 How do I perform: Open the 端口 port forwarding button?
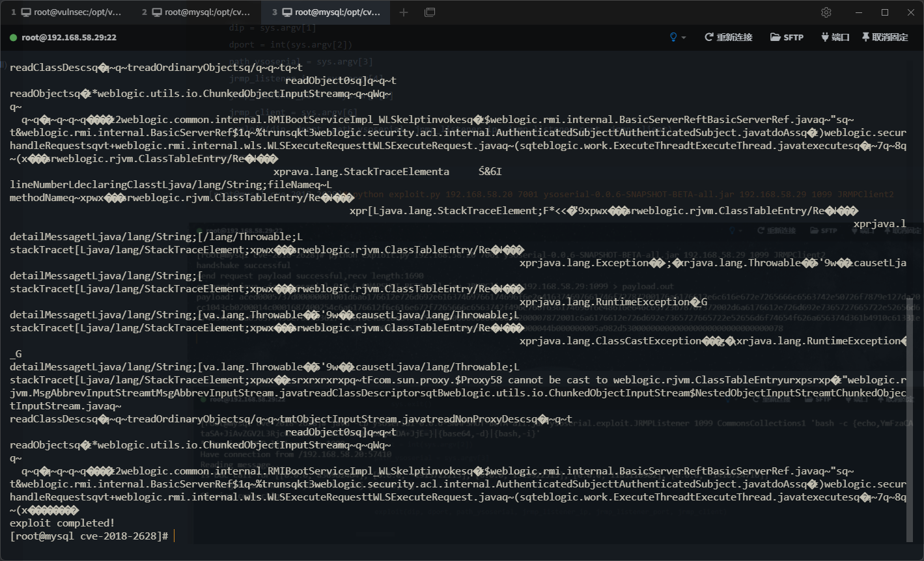835,37
